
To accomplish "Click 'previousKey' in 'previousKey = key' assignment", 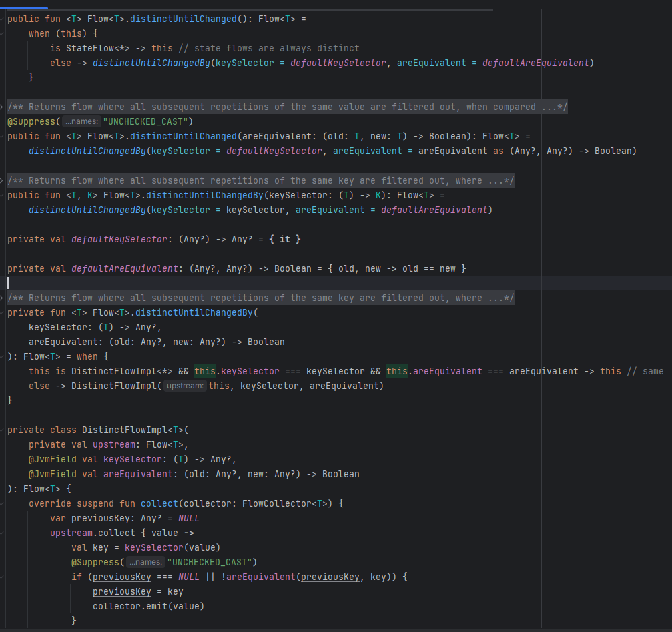I will 121,592.
